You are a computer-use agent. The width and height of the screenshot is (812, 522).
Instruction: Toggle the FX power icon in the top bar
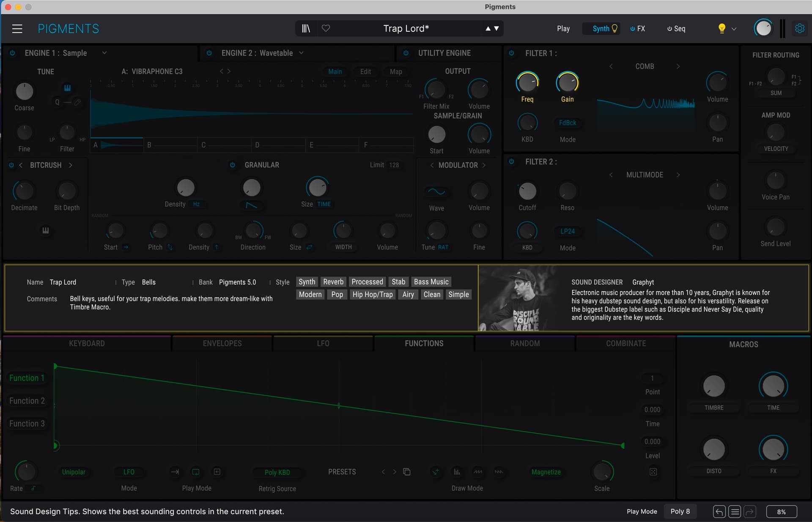(x=633, y=29)
